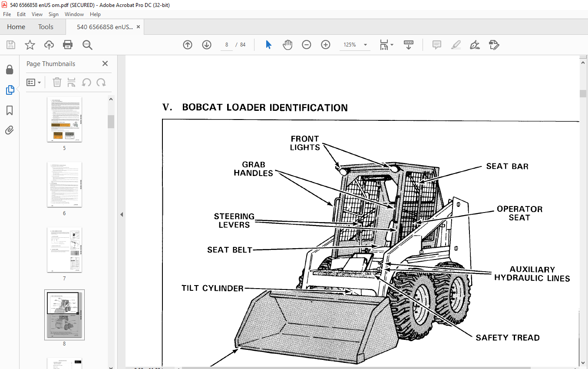Screen dimensions: 588x369
Task: Open the Window menu
Action: coord(74,14)
